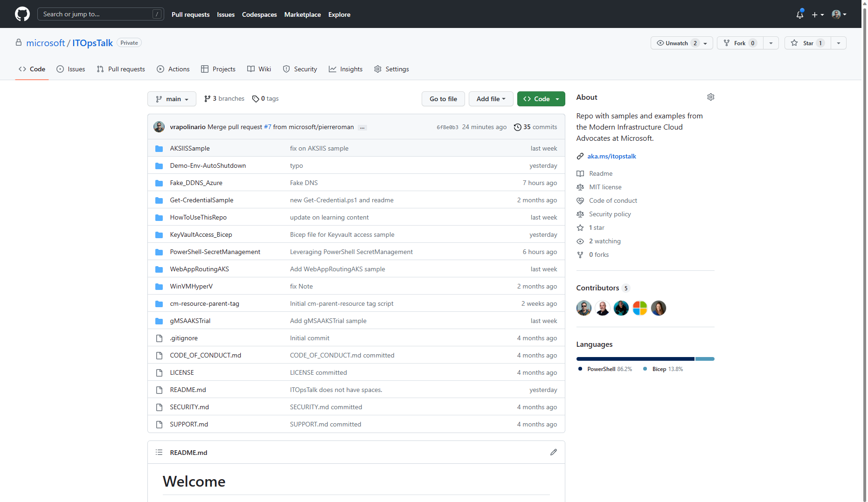Open README table of contents icon
Image resolution: width=868 pixels, height=502 pixels.
point(159,452)
